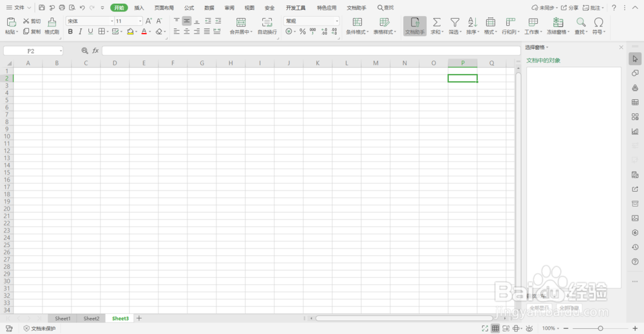Image resolution: width=644 pixels, height=334 pixels.
Task: Click the selection arrow icon in right sidebar
Action: tap(635, 59)
